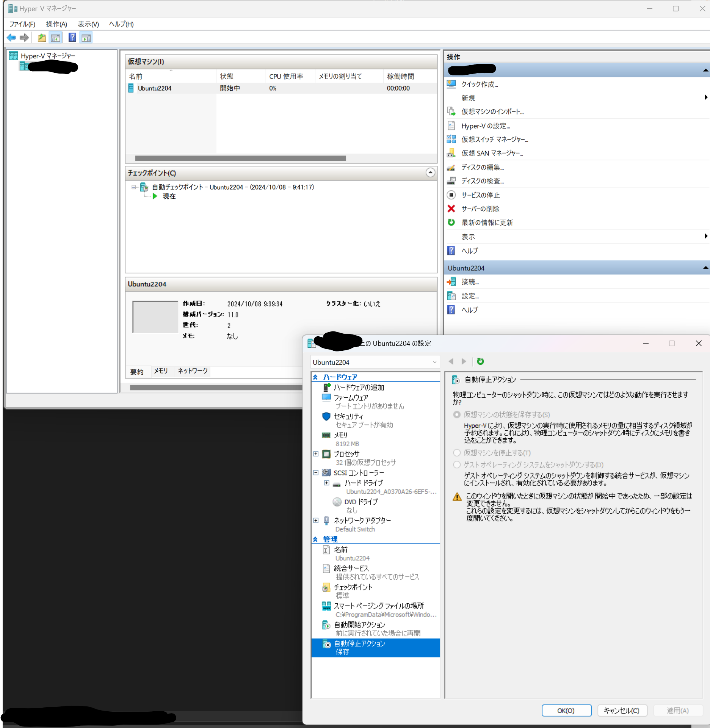
Task: Click the 現在 checkpoint entry
Action: (x=169, y=196)
